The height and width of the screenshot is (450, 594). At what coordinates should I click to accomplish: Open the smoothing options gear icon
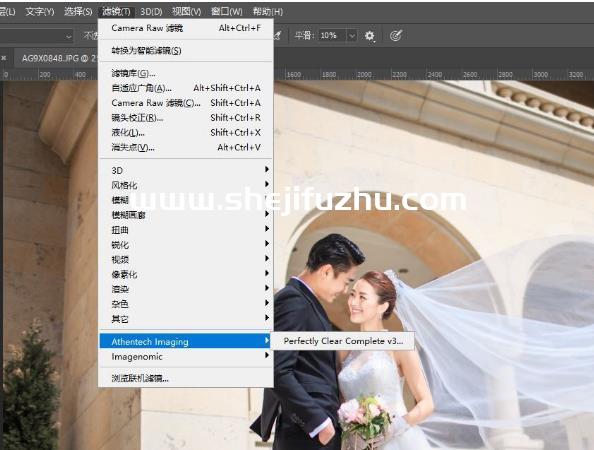(x=369, y=36)
